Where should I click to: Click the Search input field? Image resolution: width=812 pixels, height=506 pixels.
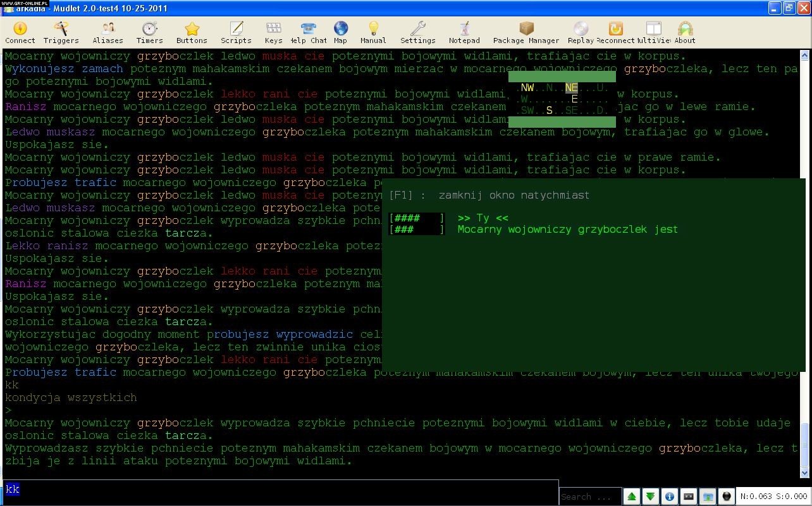tap(589, 497)
